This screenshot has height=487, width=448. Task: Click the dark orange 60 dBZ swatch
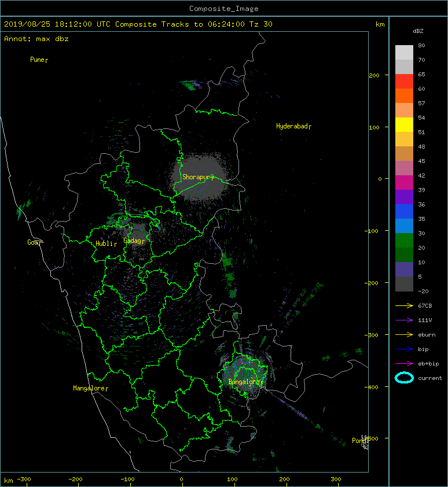[404, 95]
